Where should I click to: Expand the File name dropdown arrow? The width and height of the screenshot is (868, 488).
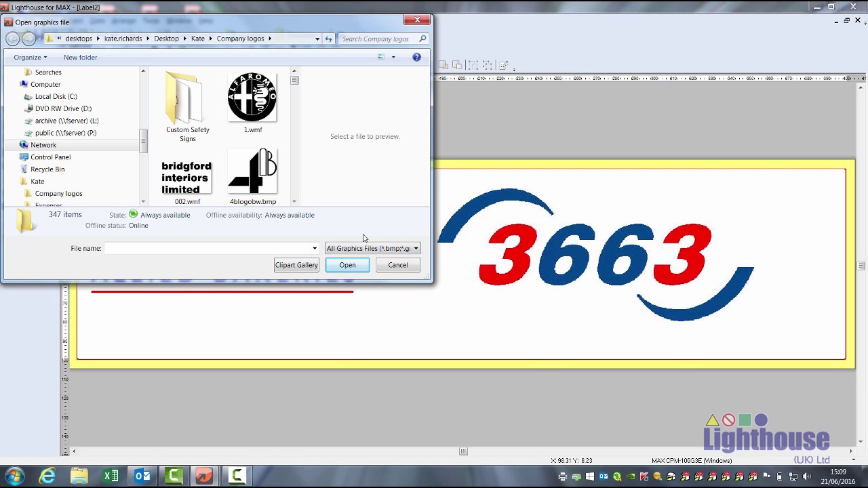tap(315, 248)
